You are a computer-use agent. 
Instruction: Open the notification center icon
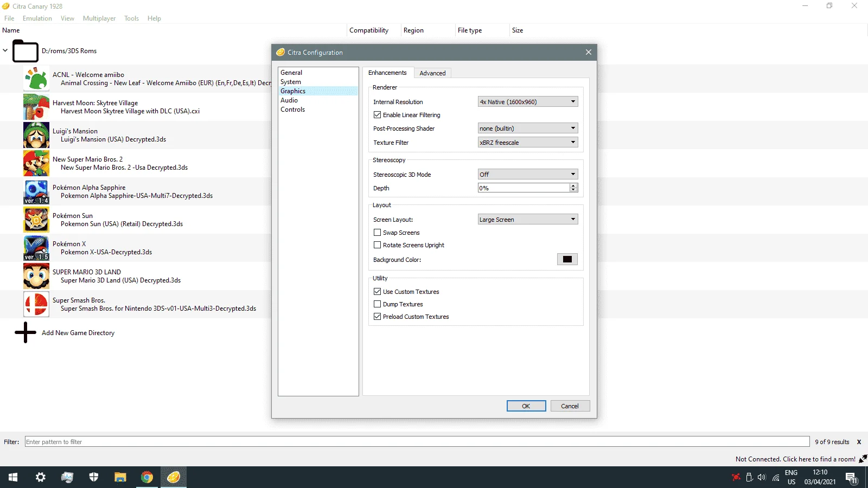[851, 478]
